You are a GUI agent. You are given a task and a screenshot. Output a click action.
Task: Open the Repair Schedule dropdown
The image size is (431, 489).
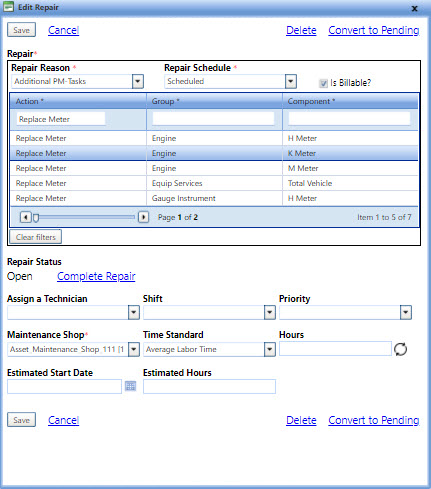[291, 81]
